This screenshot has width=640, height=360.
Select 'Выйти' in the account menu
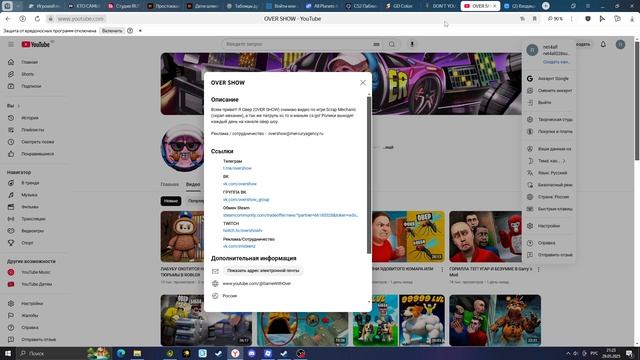tap(549, 102)
